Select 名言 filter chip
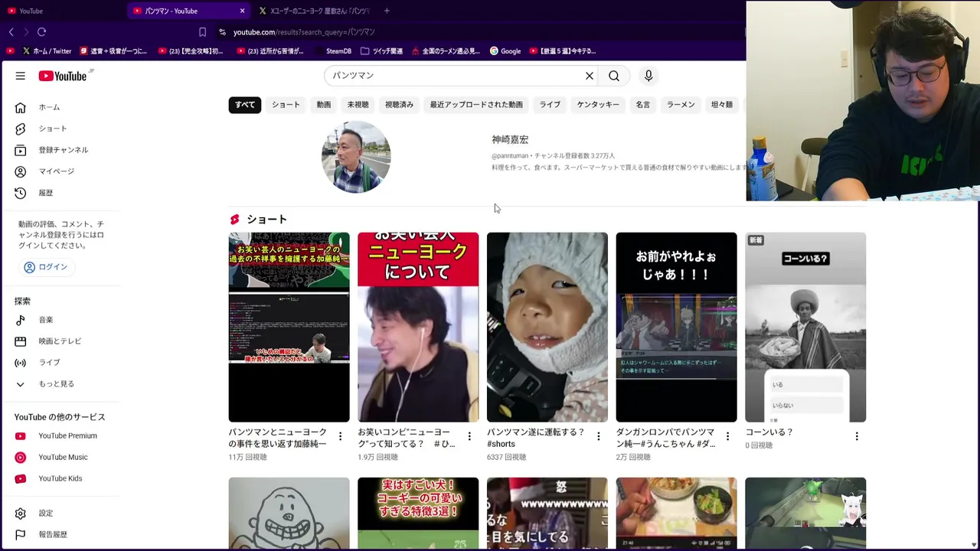980x551 pixels. coord(643,105)
